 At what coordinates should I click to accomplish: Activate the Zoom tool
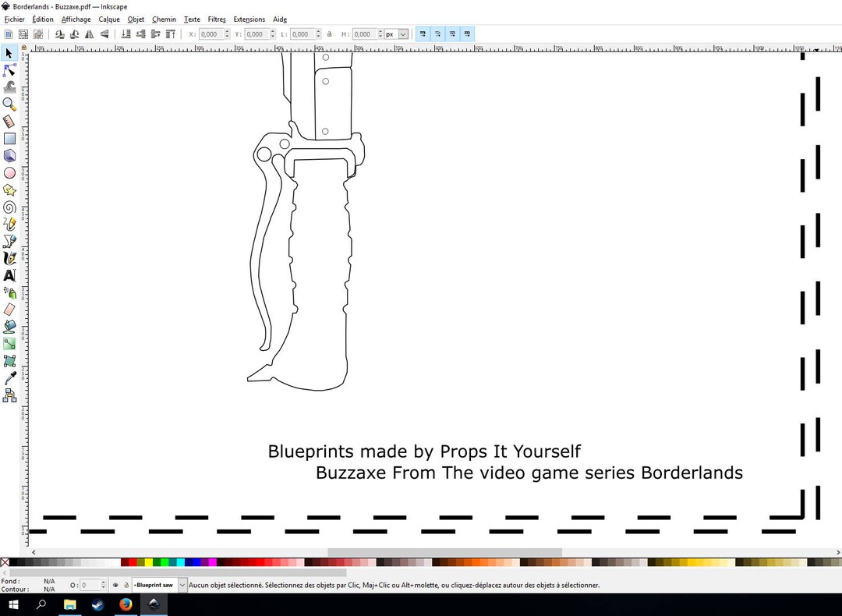(9, 104)
